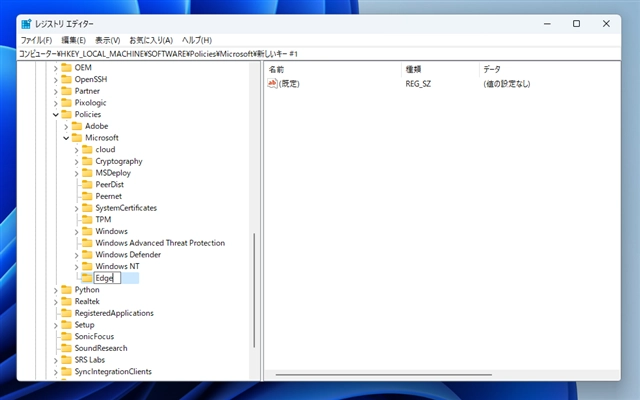Image resolution: width=640 pixels, height=400 pixels.
Task: Click the (値の設定なし) data cell
Action: click(507, 84)
